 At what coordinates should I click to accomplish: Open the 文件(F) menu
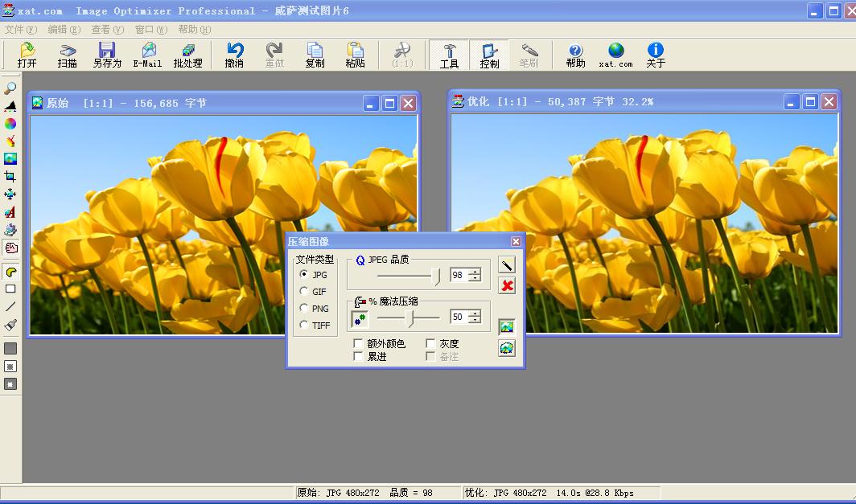[x=21, y=30]
